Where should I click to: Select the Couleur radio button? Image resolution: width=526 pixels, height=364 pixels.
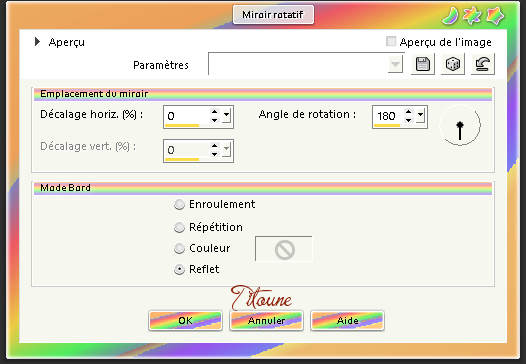(x=179, y=249)
